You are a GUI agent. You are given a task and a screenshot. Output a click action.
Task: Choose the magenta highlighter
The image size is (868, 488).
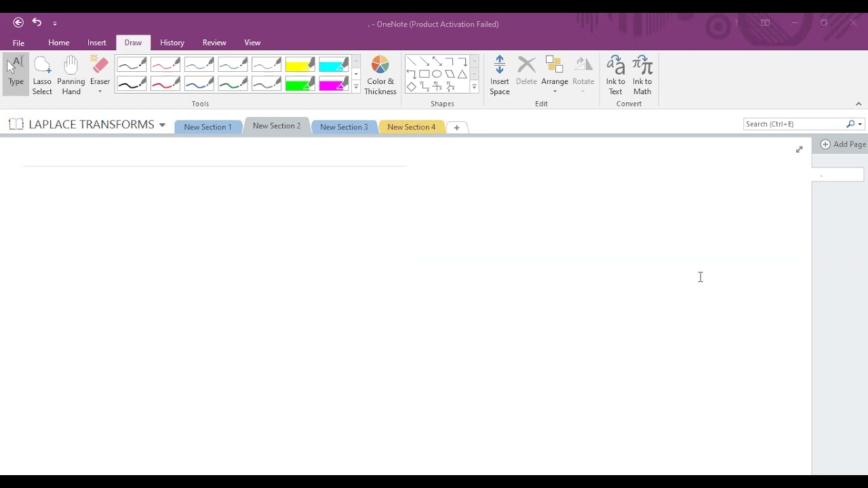click(x=334, y=84)
